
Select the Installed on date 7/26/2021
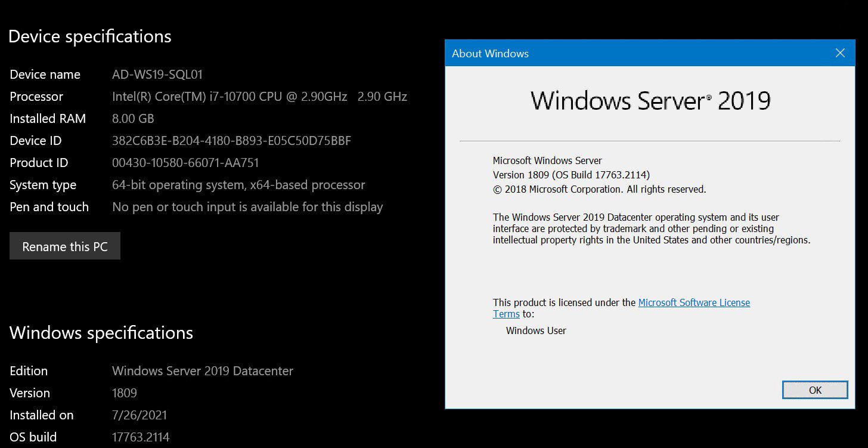click(x=139, y=415)
